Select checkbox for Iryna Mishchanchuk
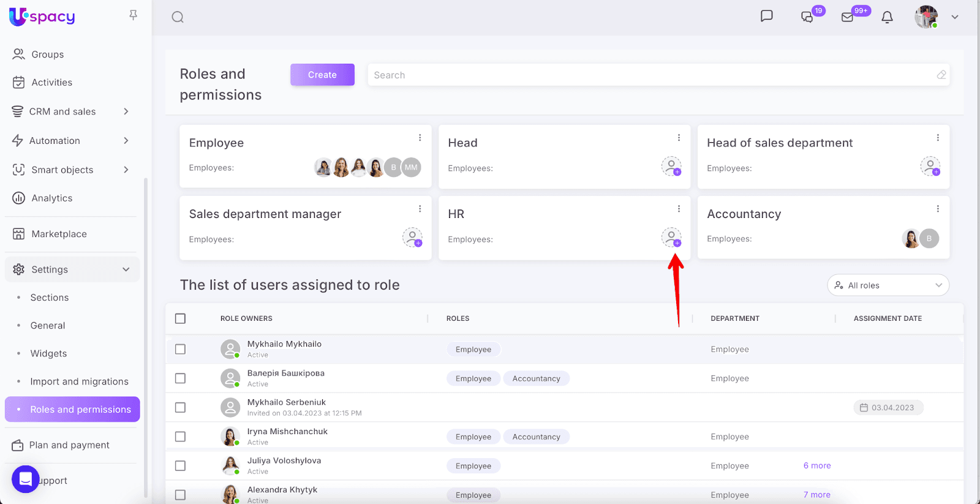This screenshot has width=980, height=504. click(180, 437)
